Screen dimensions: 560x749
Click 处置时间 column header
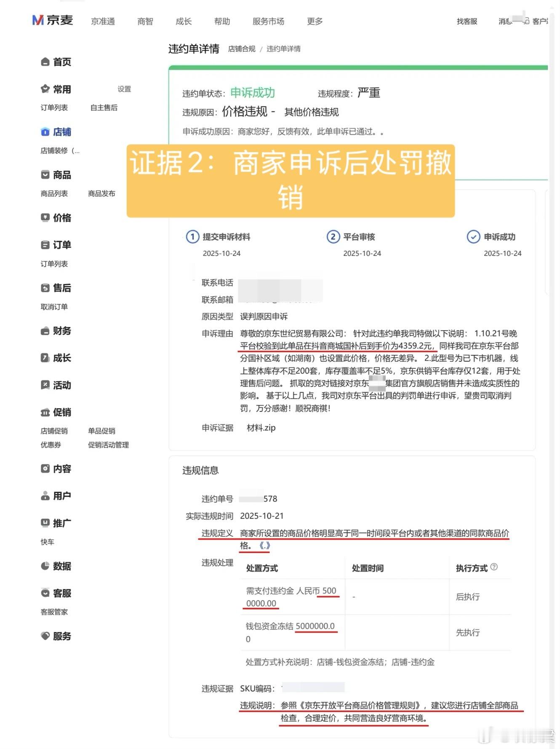pyautogui.click(x=368, y=568)
